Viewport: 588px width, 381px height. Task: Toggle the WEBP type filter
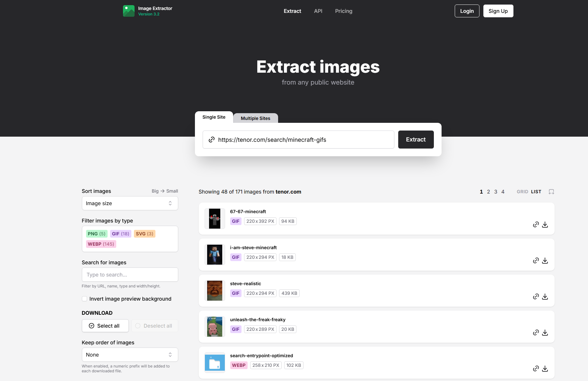coord(101,244)
